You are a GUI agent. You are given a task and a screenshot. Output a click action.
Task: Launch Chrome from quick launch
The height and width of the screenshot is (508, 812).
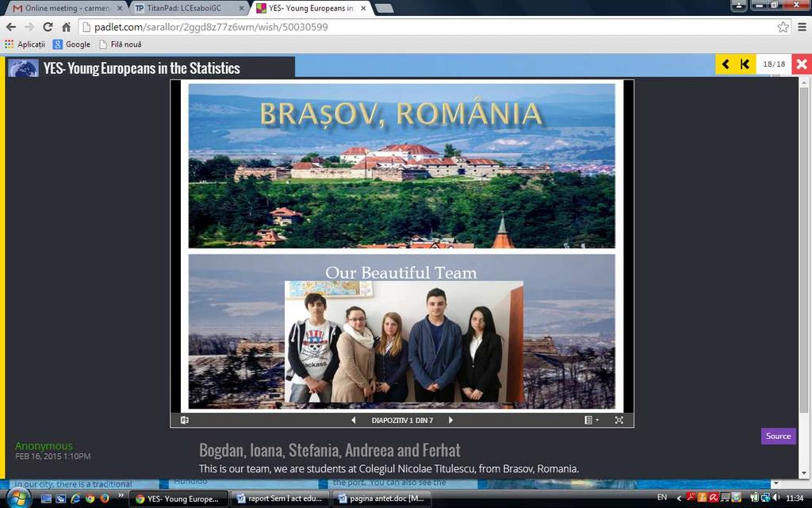click(x=90, y=498)
